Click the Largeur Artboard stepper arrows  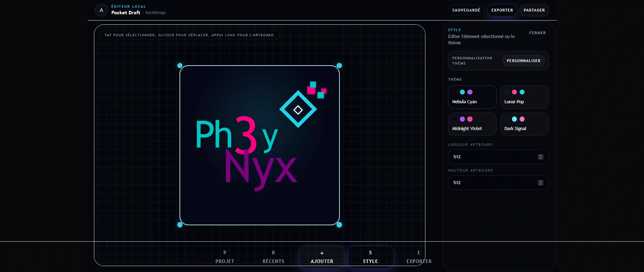pyautogui.click(x=541, y=157)
